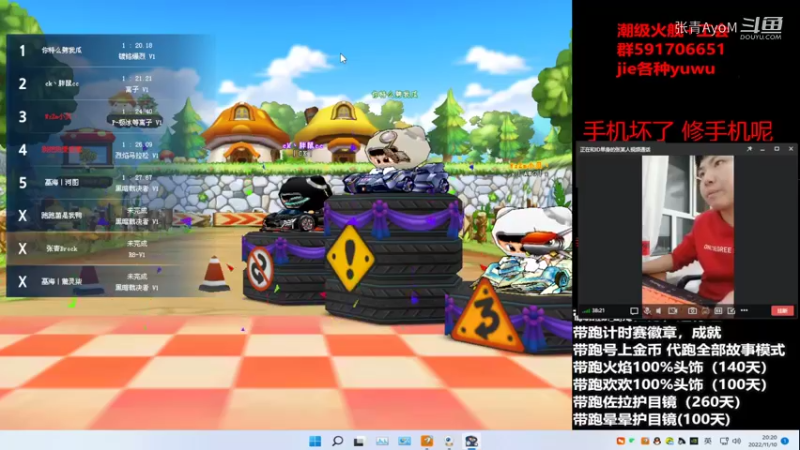Click the volume speaker tray icon

(x=736, y=441)
